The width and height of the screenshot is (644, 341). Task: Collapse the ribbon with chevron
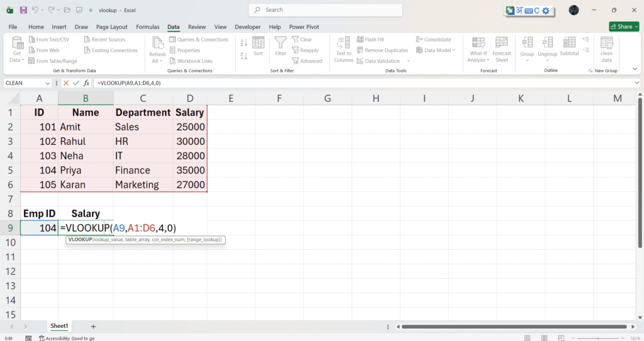(x=635, y=69)
